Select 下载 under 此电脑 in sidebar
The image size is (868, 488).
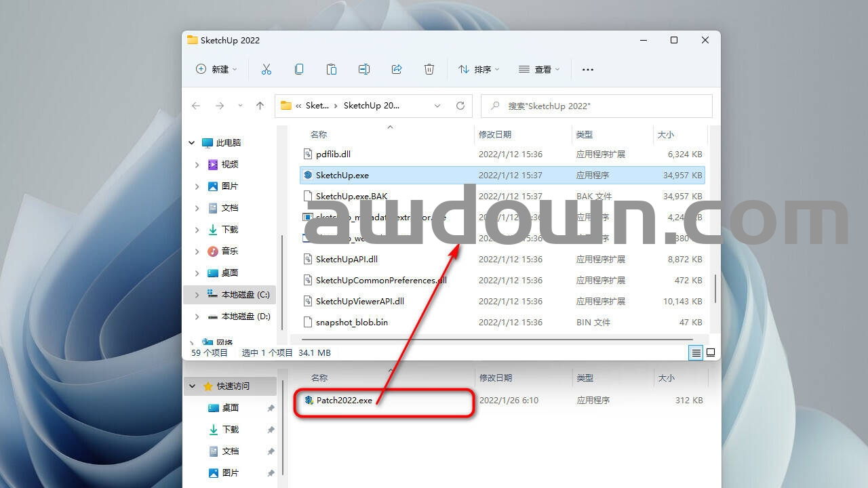point(230,230)
